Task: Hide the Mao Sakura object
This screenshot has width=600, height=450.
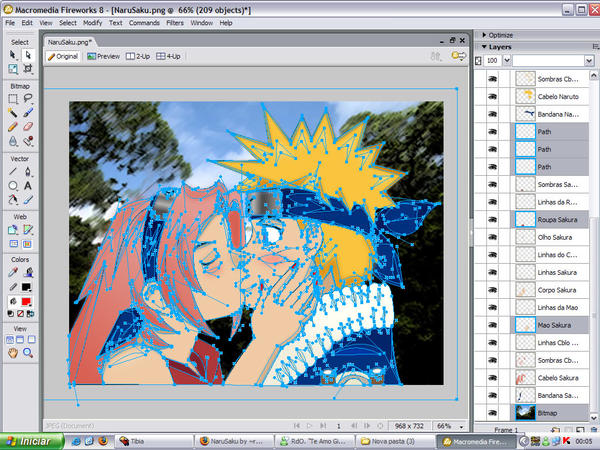Action: pos(493,325)
